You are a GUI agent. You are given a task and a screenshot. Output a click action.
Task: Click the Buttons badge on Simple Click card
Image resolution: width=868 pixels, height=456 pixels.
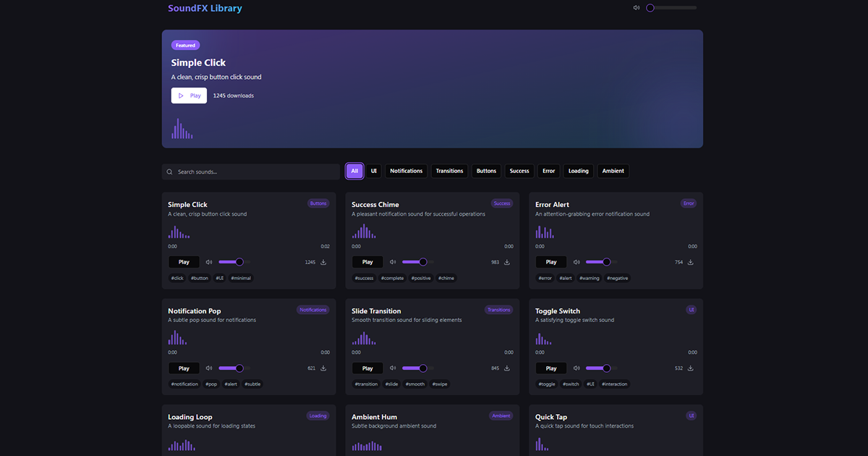(318, 203)
